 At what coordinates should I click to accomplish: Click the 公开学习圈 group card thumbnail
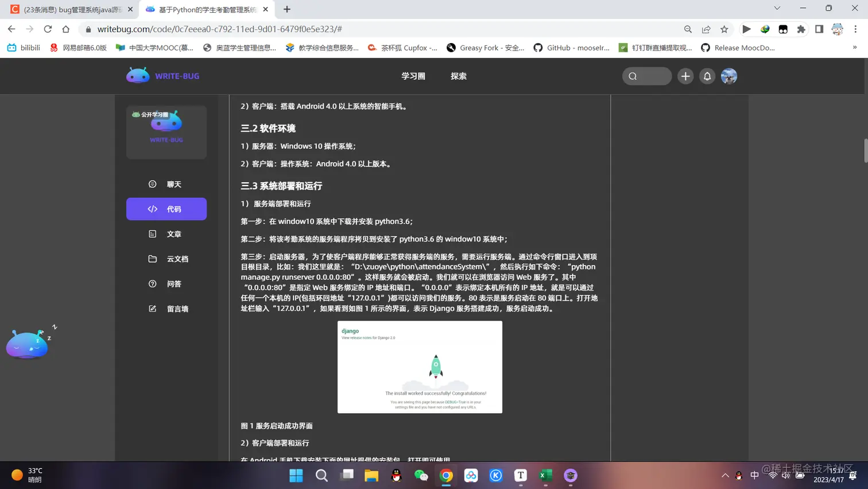tap(166, 132)
